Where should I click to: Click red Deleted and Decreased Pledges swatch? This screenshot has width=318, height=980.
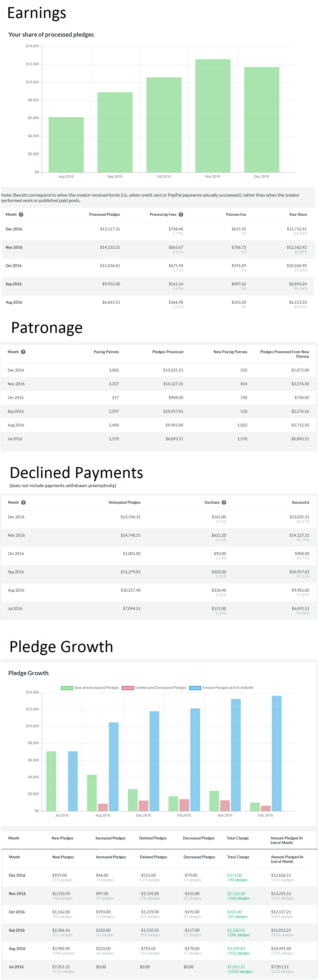click(128, 688)
